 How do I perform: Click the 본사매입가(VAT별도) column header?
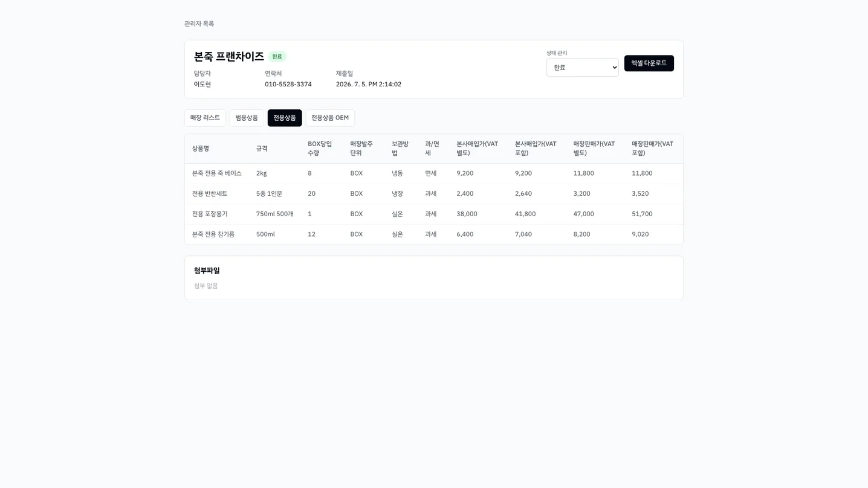click(x=478, y=149)
